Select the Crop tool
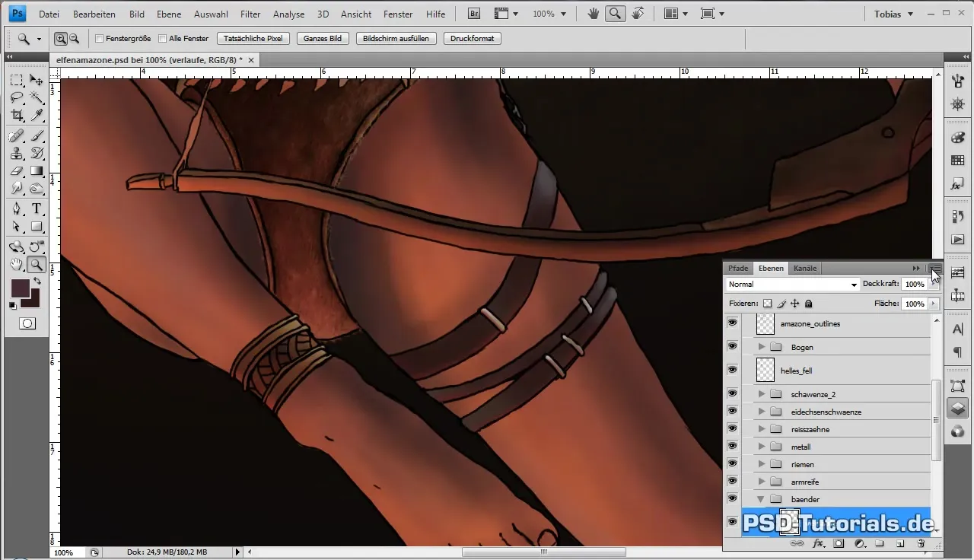 [x=17, y=116]
